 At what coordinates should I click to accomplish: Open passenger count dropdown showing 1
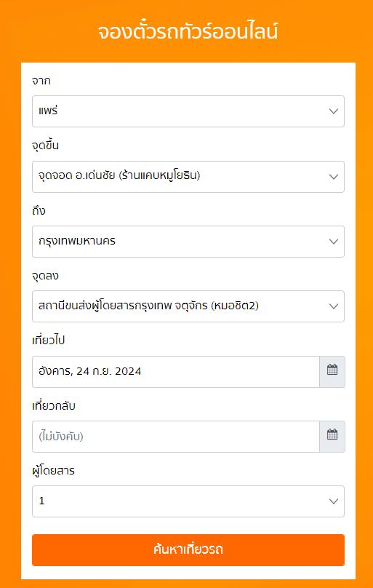pos(188,501)
